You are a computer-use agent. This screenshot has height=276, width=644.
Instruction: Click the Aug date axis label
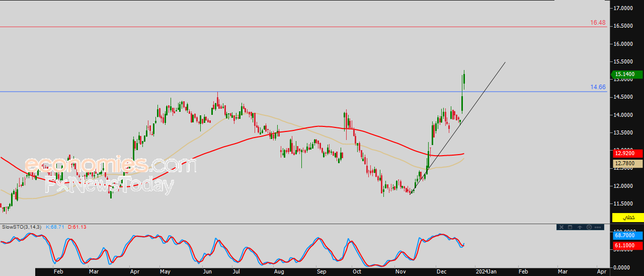[279, 271]
